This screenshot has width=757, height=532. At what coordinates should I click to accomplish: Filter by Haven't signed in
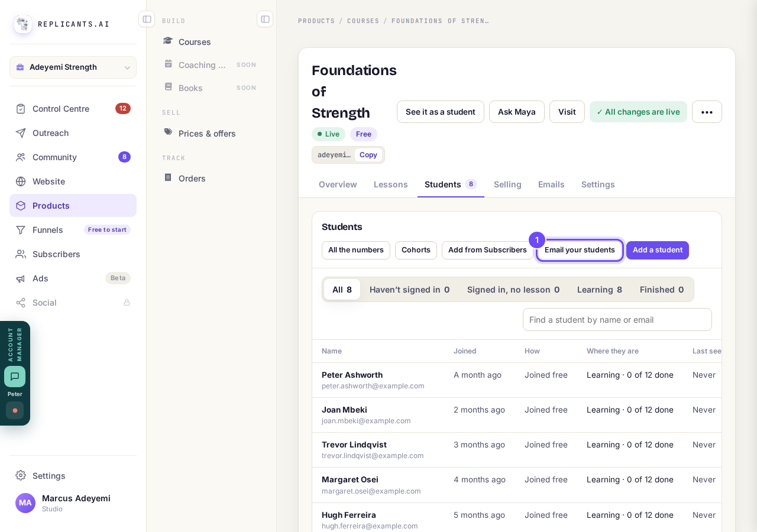click(x=409, y=290)
